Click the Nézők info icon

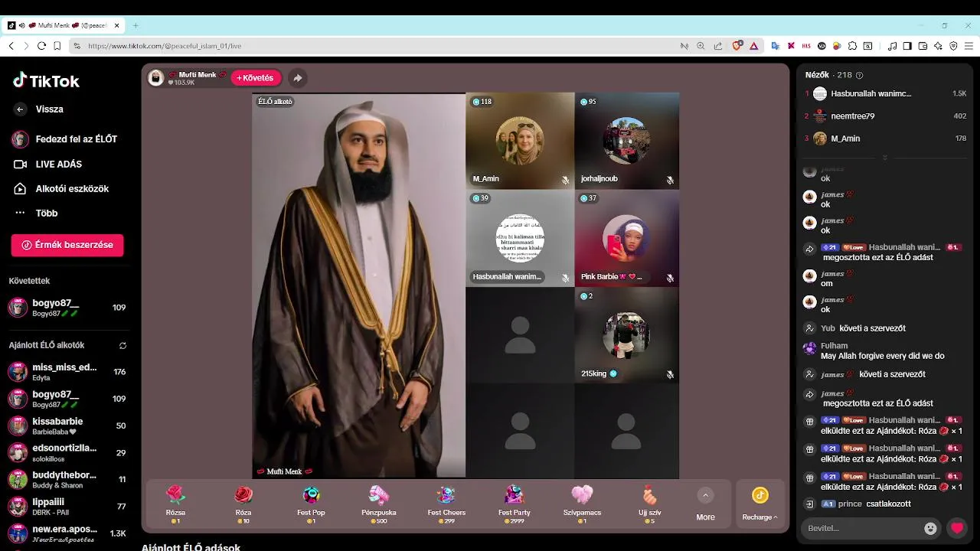(859, 75)
